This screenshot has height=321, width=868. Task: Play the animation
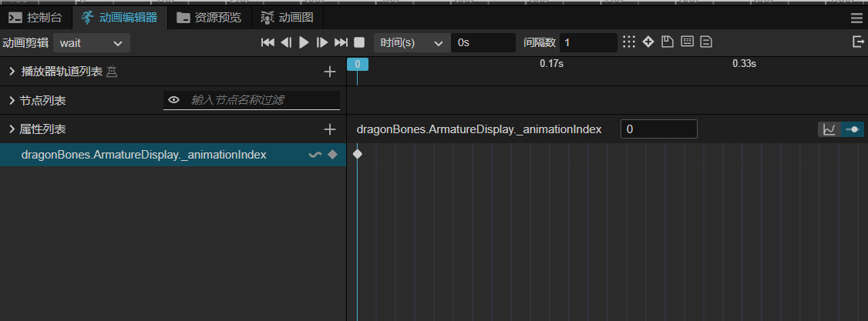304,42
